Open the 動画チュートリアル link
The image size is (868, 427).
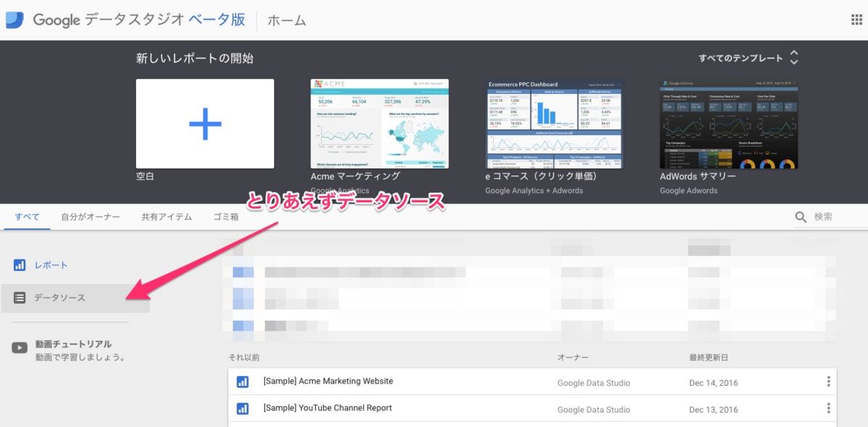[74, 344]
